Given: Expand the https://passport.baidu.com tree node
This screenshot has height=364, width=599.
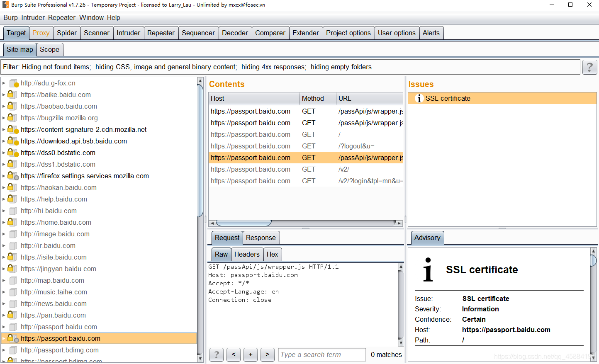Looking at the screenshot, I should (x=4, y=338).
